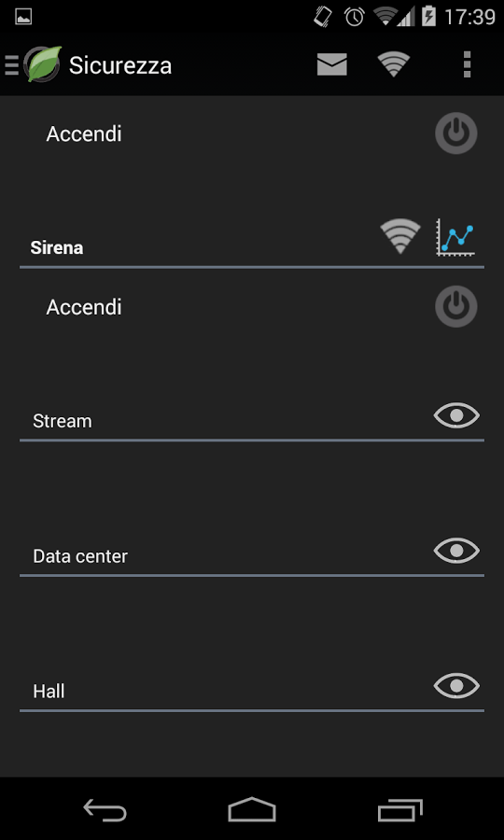Tap the Wi-Fi signal icon next to Sirena
Screen dimensions: 504x840
400,236
